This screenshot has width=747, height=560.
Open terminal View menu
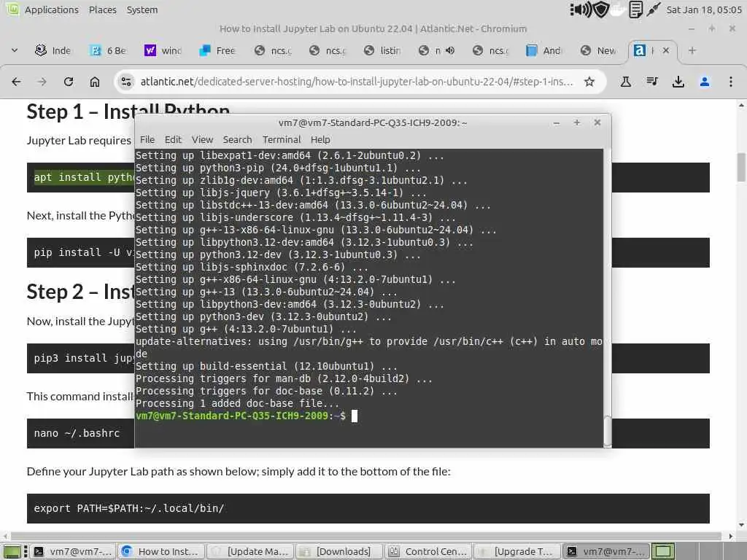pyautogui.click(x=202, y=139)
